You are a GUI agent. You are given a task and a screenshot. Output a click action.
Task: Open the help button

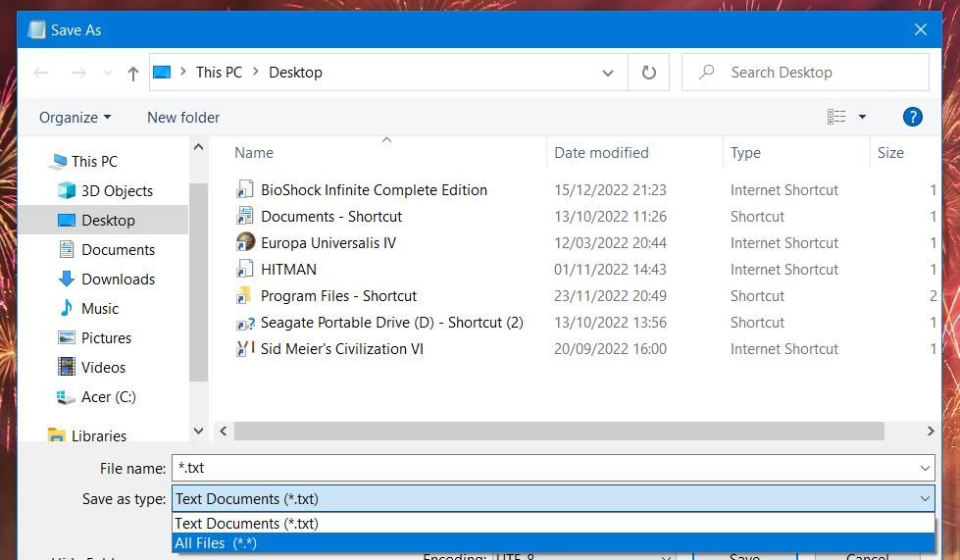[912, 117]
